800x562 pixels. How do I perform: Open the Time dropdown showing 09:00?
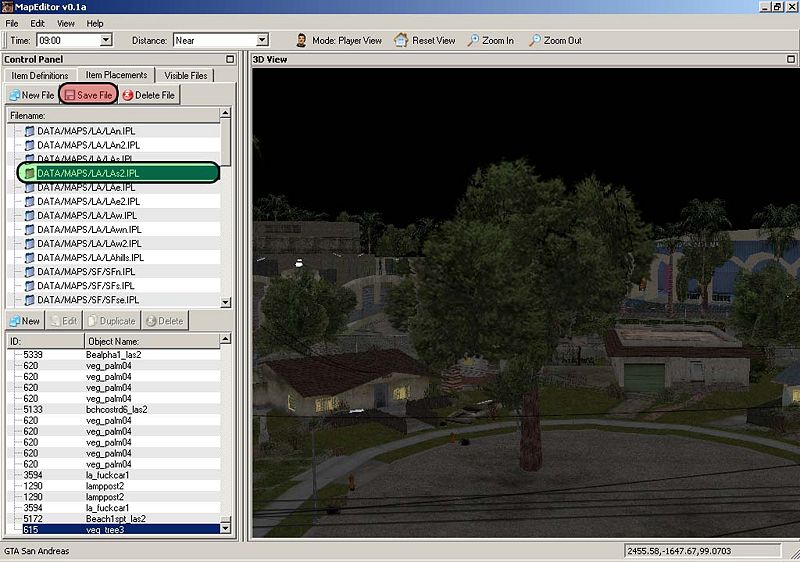[106, 41]
